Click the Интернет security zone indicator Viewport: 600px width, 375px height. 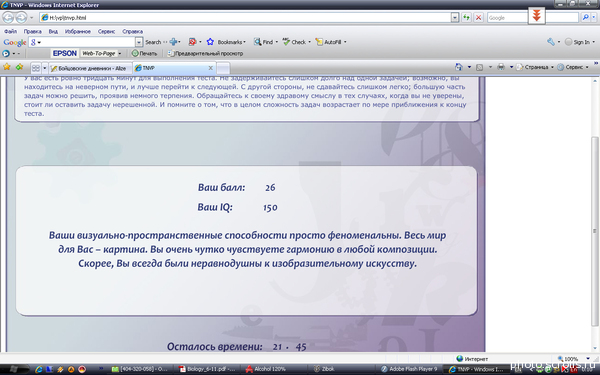(472, 359)
